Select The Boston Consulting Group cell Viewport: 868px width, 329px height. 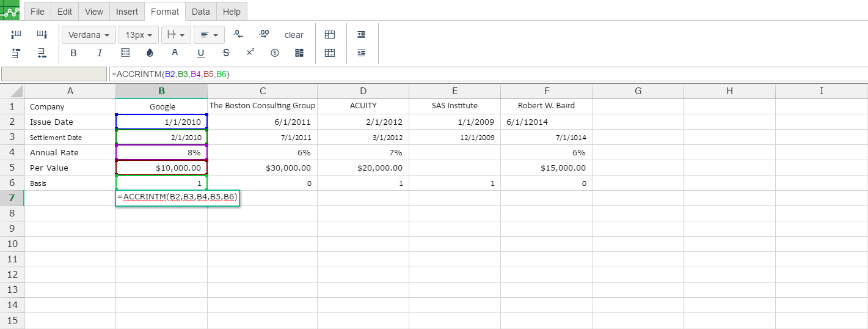point(262,106)
